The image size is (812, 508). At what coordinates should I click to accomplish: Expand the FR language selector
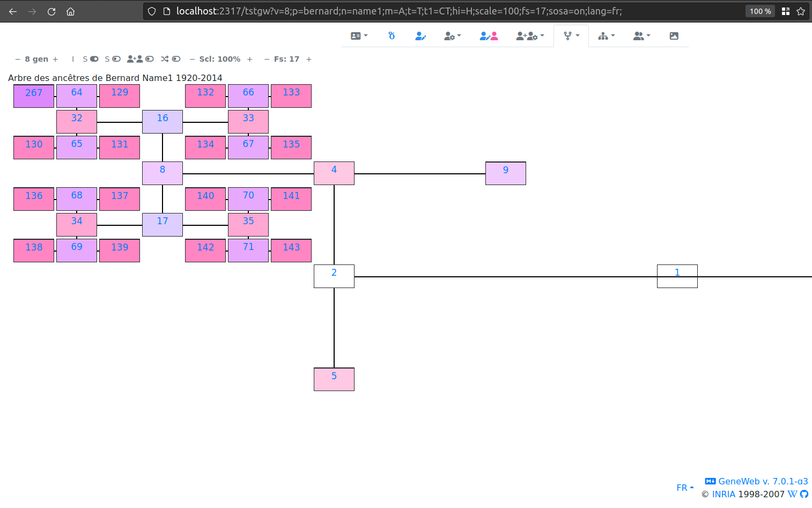[x=684, y=487]
